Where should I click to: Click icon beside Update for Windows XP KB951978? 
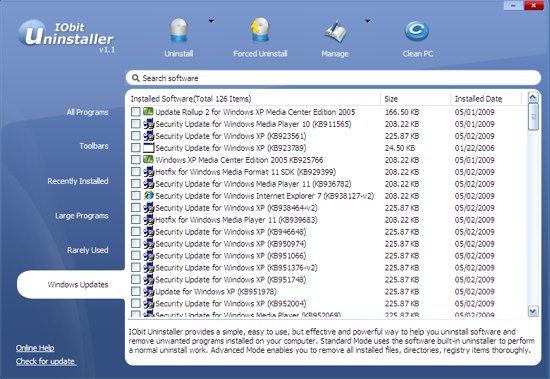pos(148,291)
